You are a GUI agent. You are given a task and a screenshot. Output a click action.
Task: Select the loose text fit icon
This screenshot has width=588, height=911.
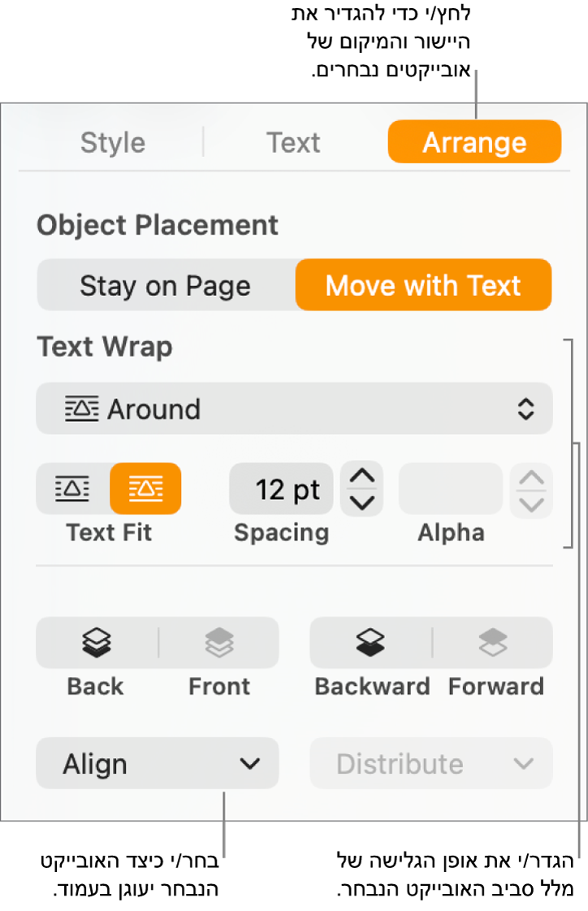[73, 488]
